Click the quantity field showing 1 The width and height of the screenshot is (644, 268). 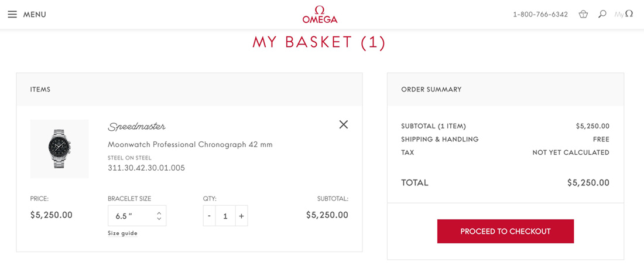[225, 216]
